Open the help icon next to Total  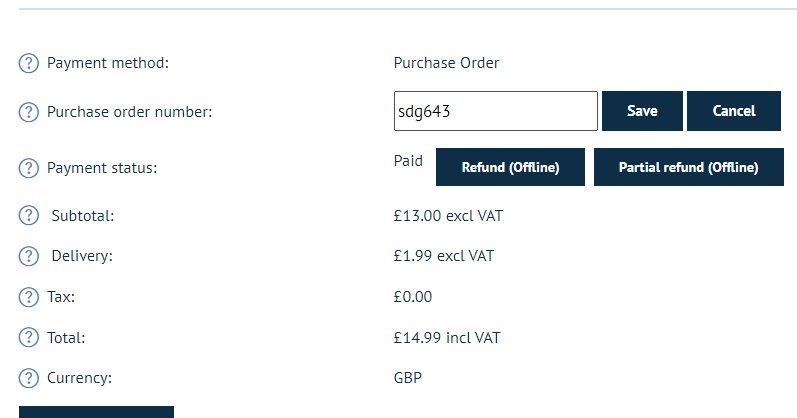28,337
